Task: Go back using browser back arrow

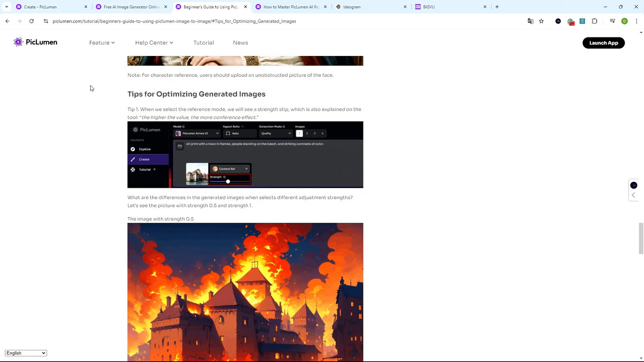Action: tap(7, 21)
